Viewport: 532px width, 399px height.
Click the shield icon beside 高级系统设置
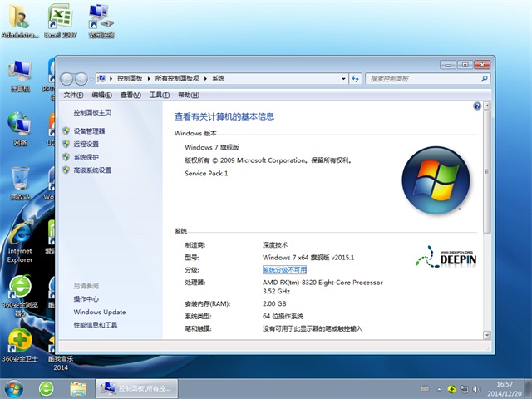(x=66, y=170)
